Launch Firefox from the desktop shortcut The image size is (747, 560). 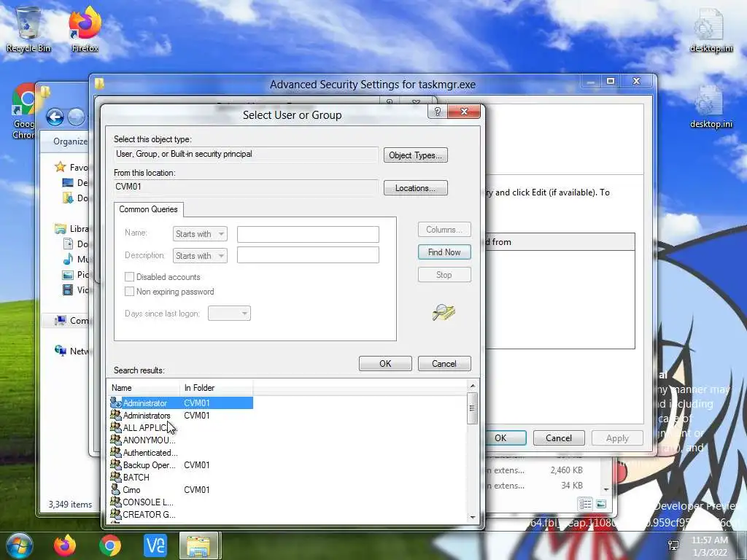[85, 28]
